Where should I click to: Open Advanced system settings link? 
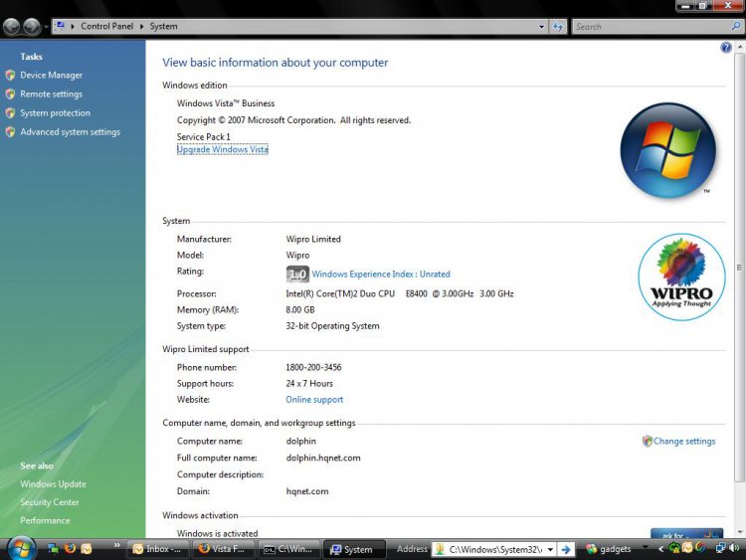(70, 132)
